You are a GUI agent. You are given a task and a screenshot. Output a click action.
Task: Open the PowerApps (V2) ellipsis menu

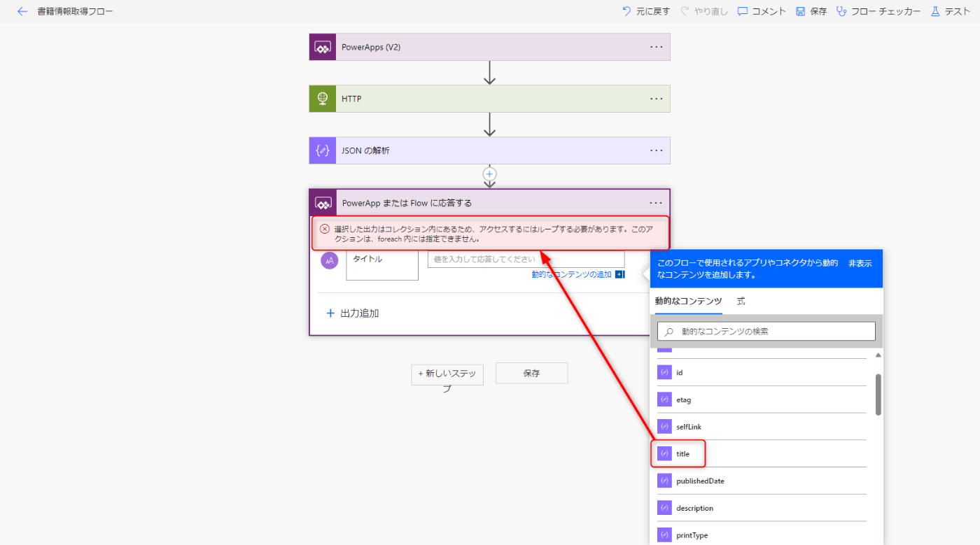point(656,47)
